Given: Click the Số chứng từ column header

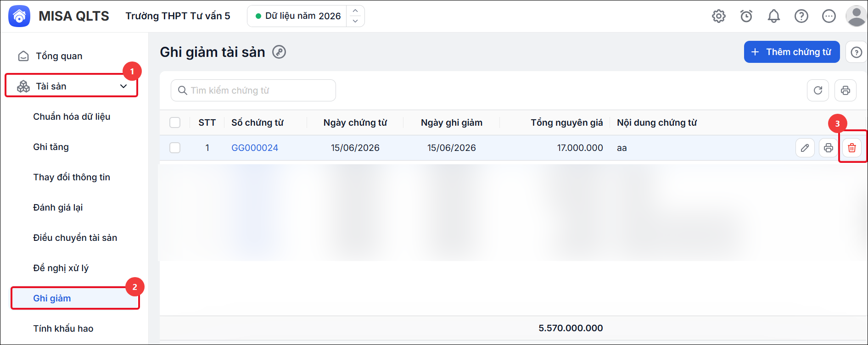Looking at the screenshot, I should tap(258, 122).
